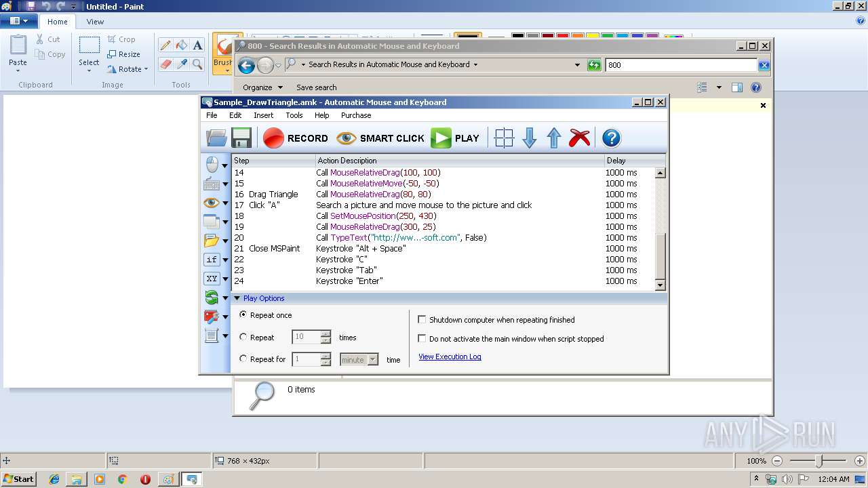
Task: Select the Fill with color tool in Paint
Action: pyautogui.click(x=181, y=45)
